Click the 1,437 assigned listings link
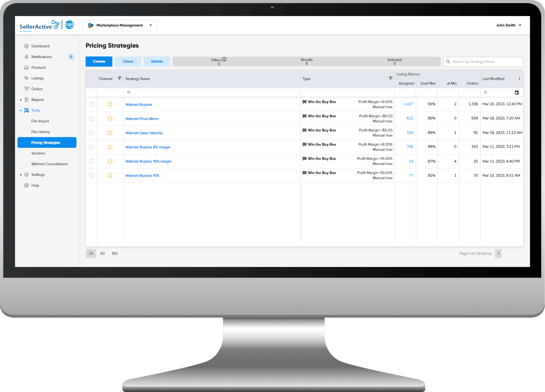The image size is (545, 392). [408, 104]
